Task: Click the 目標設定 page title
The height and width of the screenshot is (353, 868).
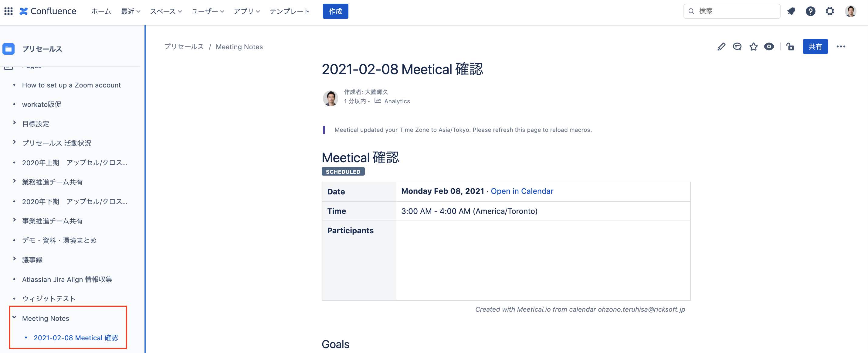Action: point(36,124)
